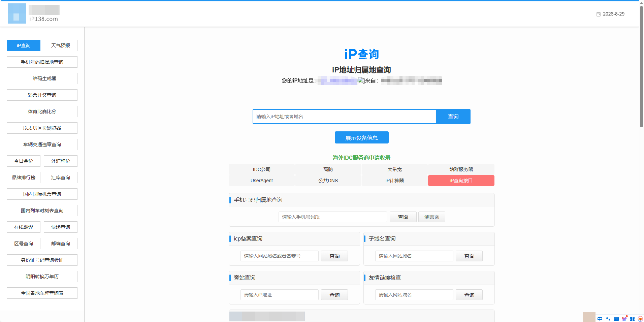Go to 彩票开奖查询
This screenshot has width=644, height=322.
[x=42, y=95]
